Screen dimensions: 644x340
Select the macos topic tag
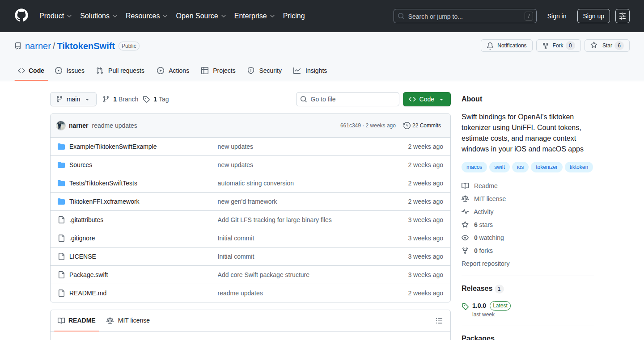pyautogui.click(x=475, y=167)
